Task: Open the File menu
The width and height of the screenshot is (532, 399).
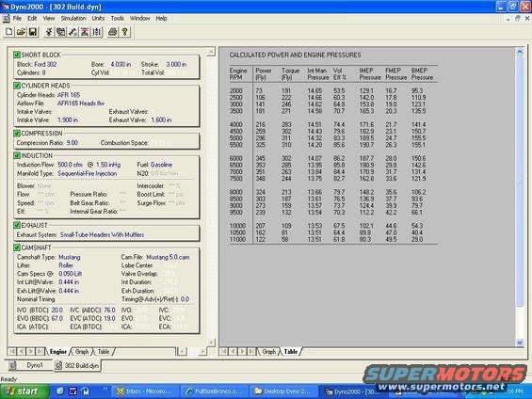Action: coord(17,18)
